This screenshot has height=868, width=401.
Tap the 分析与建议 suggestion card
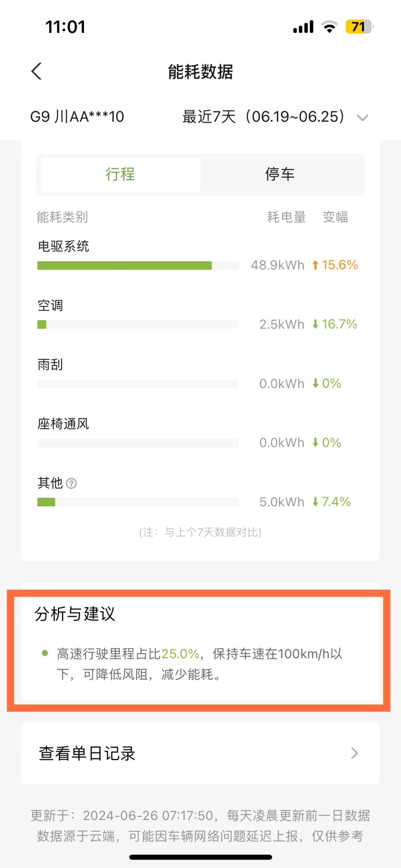[200, 642]
